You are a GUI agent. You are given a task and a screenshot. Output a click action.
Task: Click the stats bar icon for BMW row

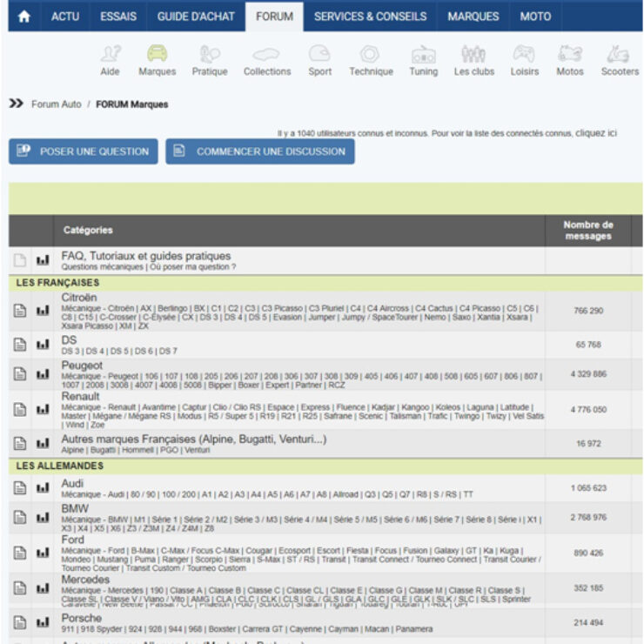tap(43, 517)
